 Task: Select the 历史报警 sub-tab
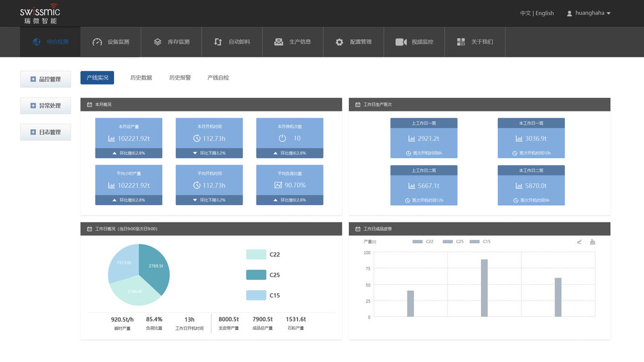pyautogui.click(x=180, y=78)
